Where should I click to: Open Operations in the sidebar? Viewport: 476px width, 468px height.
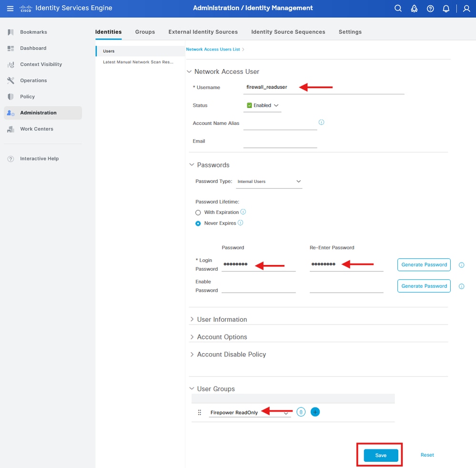[x=43, y=81]
